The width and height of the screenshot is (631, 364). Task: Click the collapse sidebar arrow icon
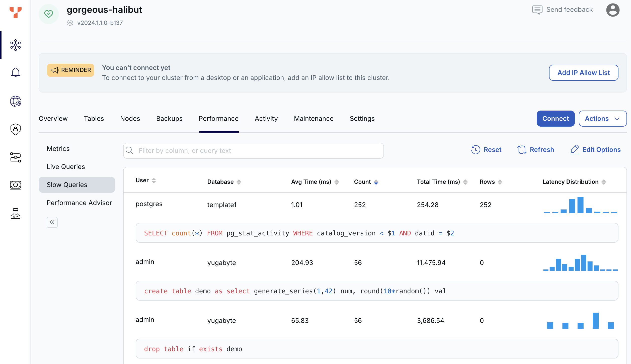pyautogui.click(x=52, y=222)
